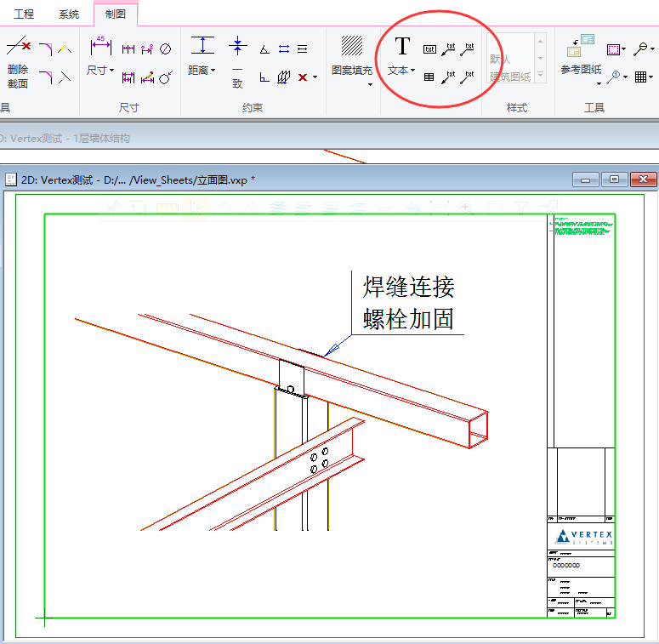Click the dashed selection rectangle tool
The width and height of the screenshot is (659, 644).
tap(614, 49)
